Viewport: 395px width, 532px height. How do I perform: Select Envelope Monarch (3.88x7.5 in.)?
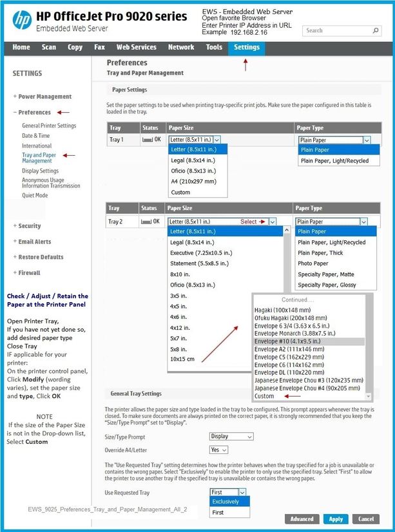[309, 333]
